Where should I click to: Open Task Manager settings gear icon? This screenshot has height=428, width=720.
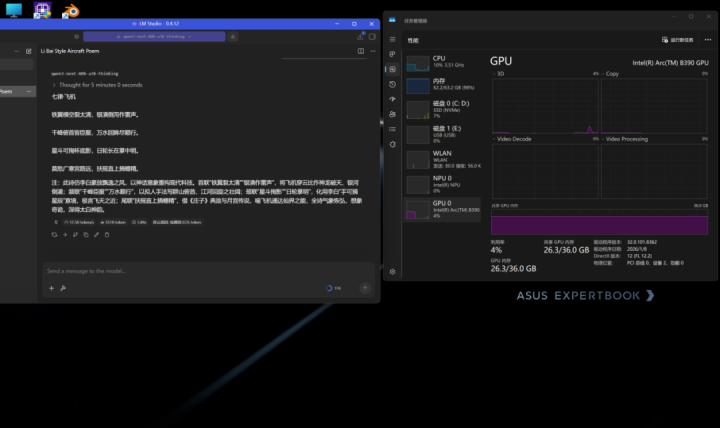[392, 271]
